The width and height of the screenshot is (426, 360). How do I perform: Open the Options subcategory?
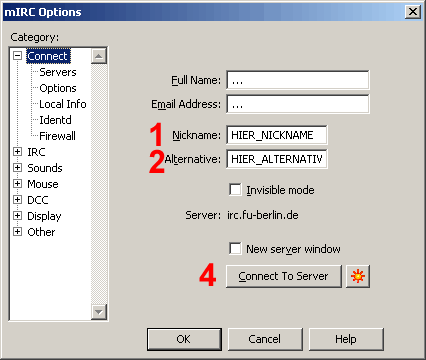click(x=58, y=88)
